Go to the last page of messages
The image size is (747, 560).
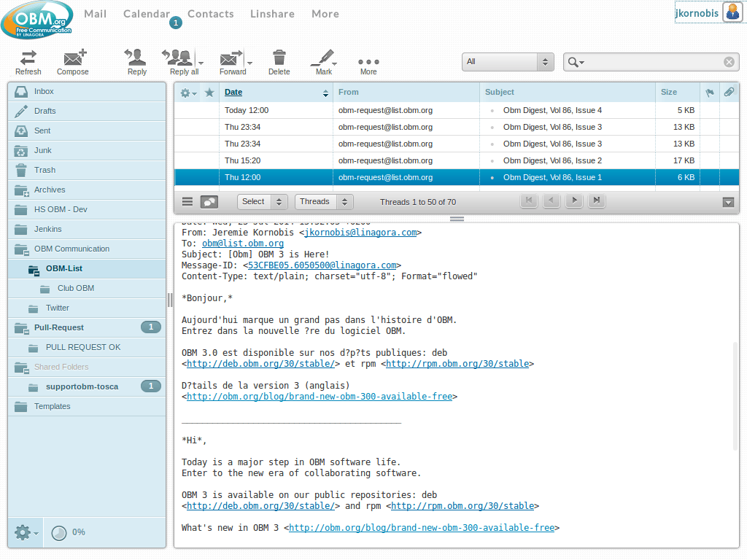pos(597,201)
